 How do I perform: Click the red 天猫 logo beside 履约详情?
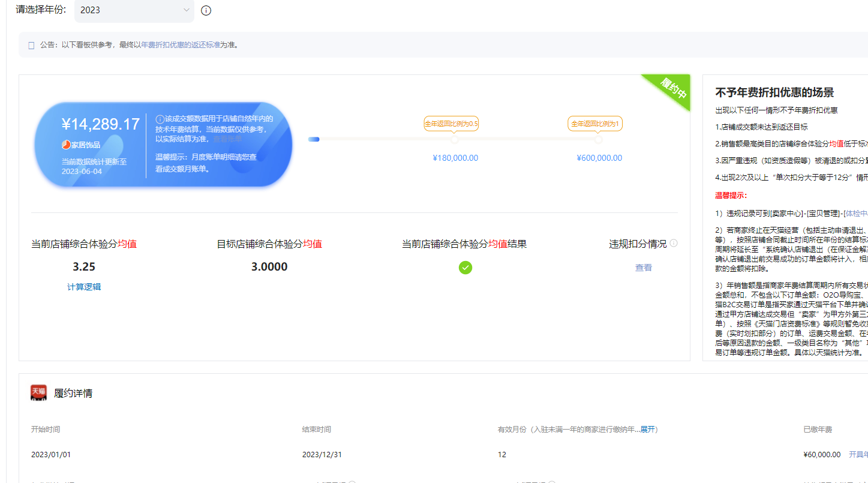38,393
